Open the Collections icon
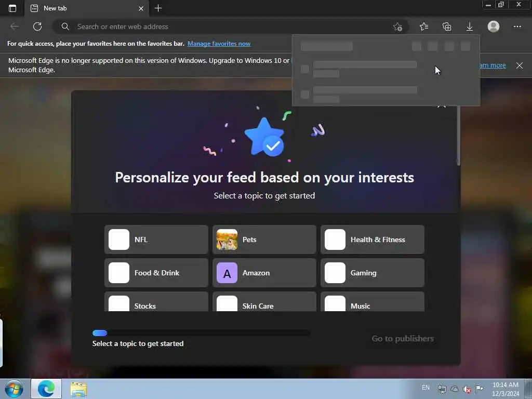Image resolution: width=532 pixels, height=399 pixels. 447,26
